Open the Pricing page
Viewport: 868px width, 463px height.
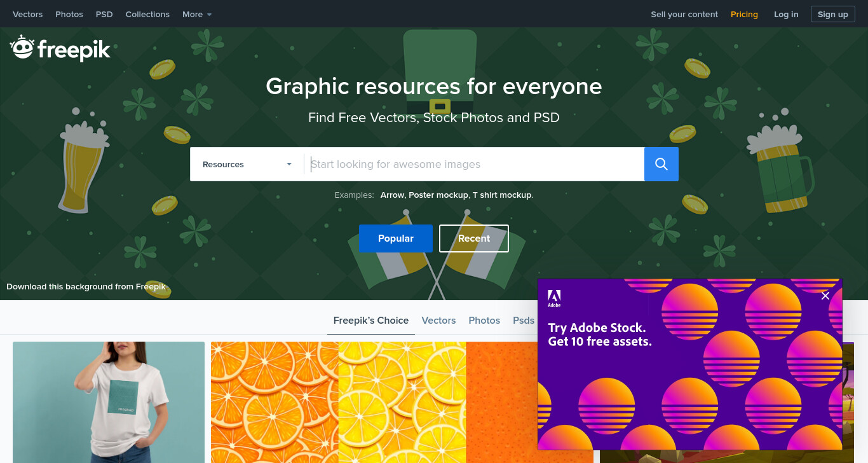click(x=744, y=14)
